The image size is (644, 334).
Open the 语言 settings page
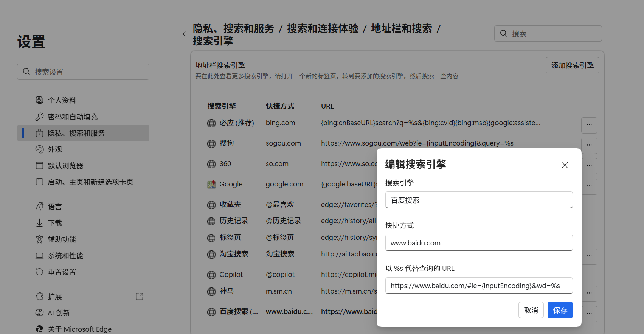tap(55, 207)
